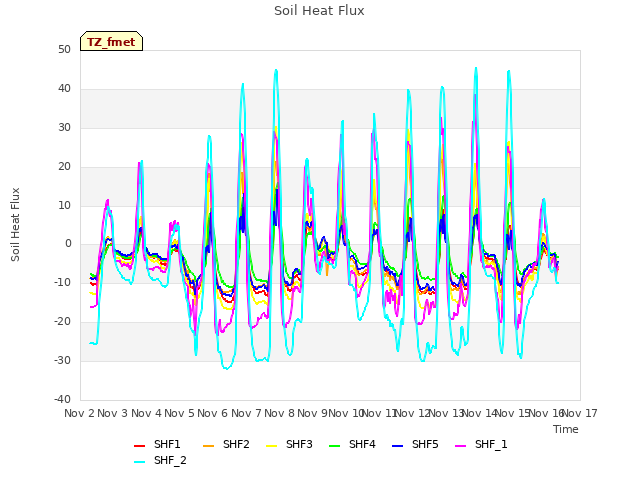
Task: Click the Time x-axis title
Action: [x=566, y=429]
